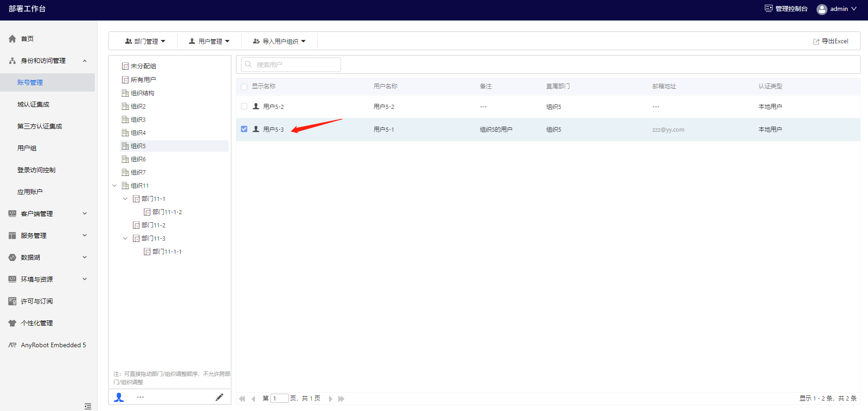Screen dimensions: 868x411
Task: Collapse the 部门11-3 tree node
Action: coord(125,238)
